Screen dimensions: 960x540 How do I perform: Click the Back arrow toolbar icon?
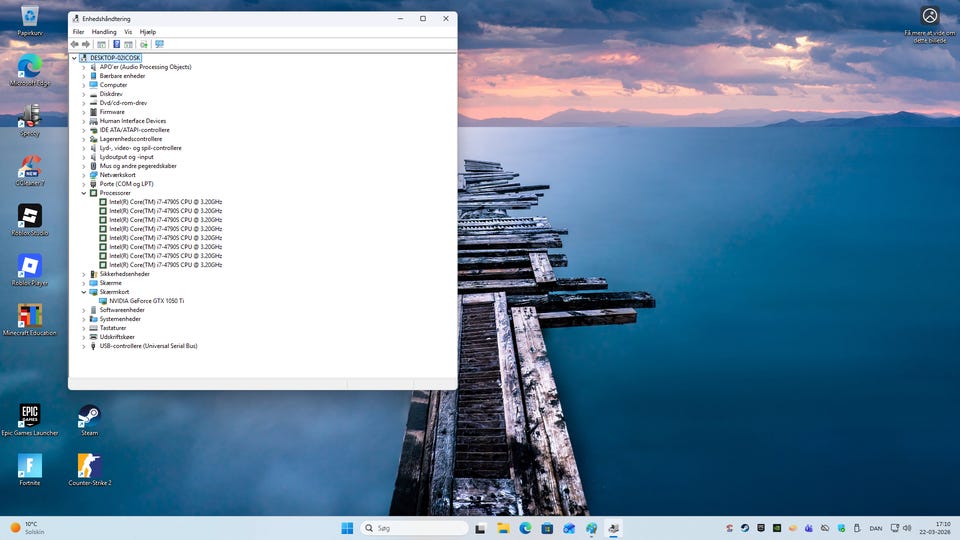75,44
